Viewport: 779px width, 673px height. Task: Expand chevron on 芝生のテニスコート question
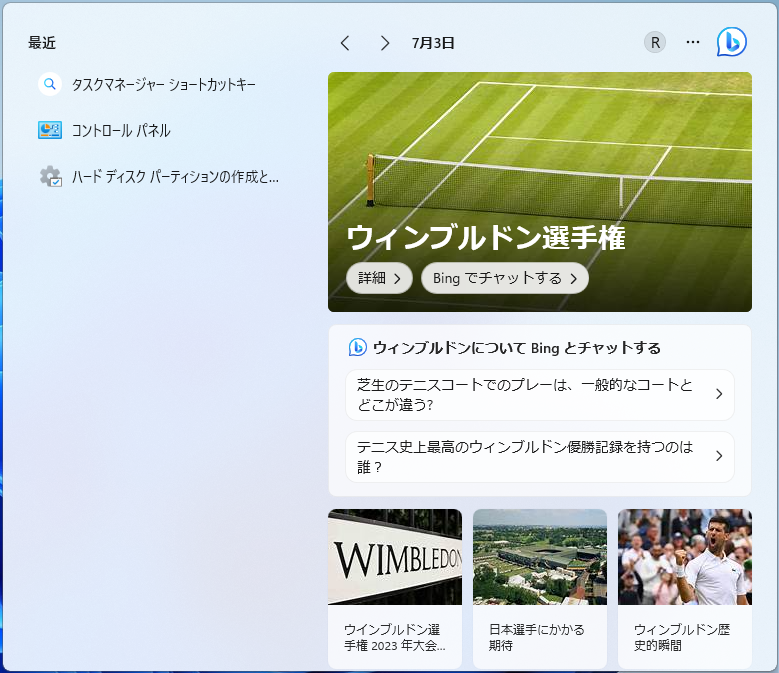coord(719,394)
